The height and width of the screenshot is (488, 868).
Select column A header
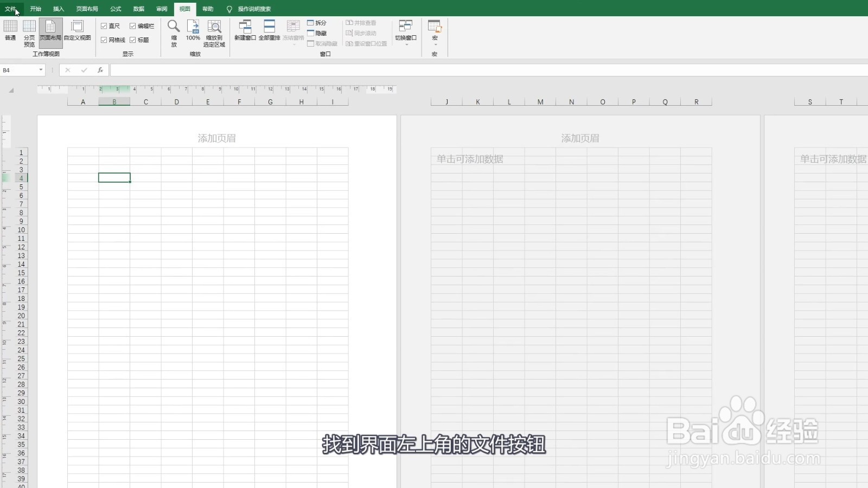click(83, 102)
